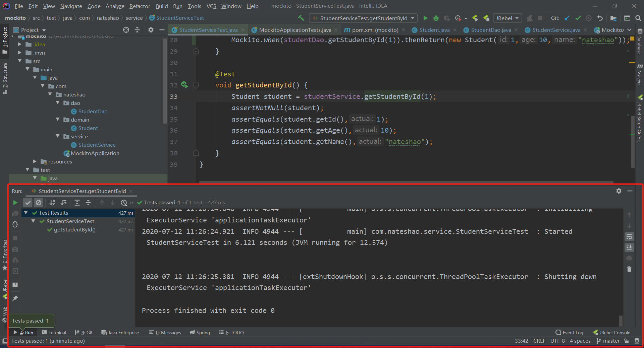This screenshot has width=644, height=348.
Task: Toggle scroll to end of console
Action: [629, 248]
